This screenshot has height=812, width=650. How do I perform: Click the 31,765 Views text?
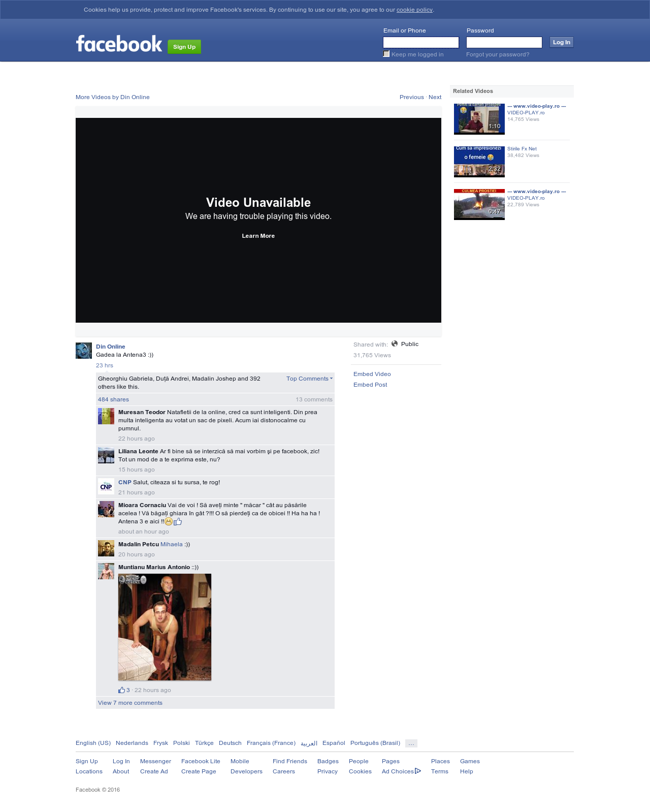tap(372, 355)
